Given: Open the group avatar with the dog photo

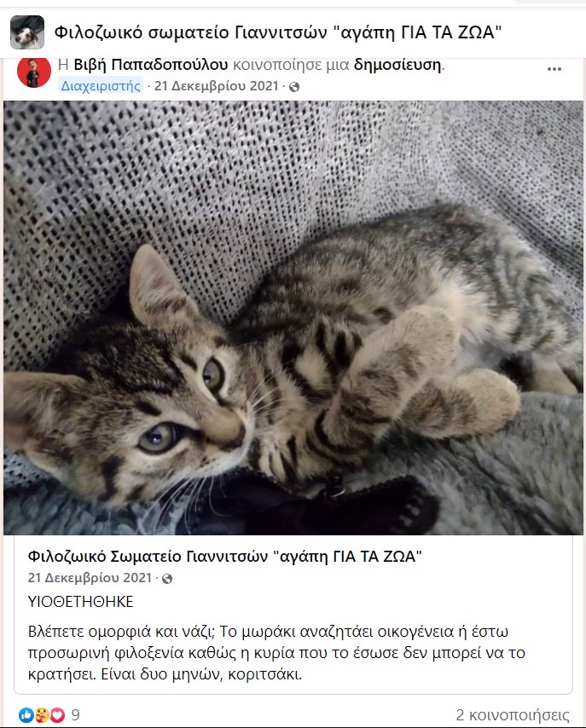Looking at the screenshot, I should click(27, 32).
